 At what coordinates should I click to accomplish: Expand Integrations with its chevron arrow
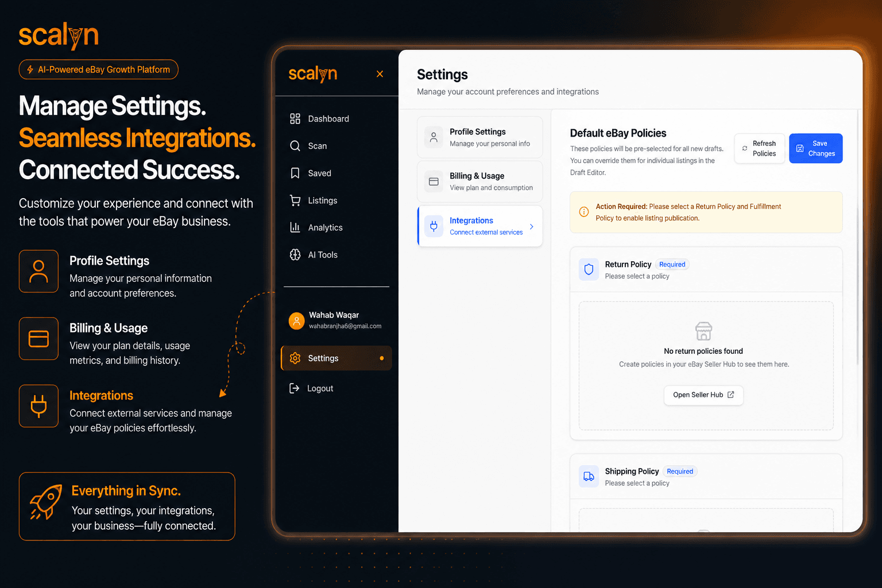pyautogui.click(x=532, y=226)
